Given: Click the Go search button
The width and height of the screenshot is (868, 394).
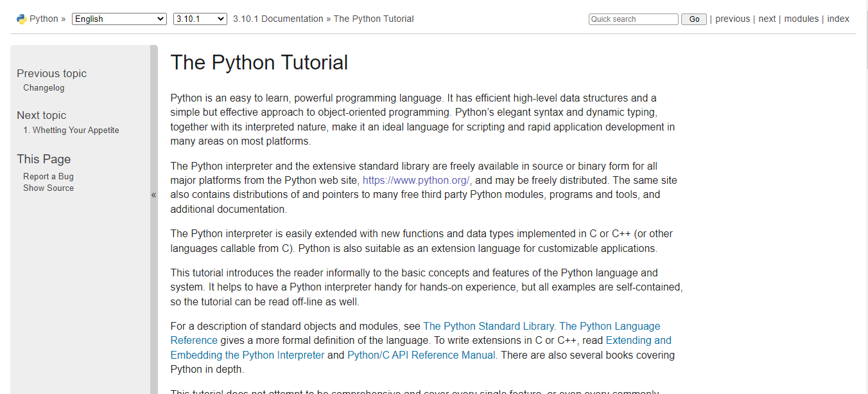Looking at the screenshot, I should [693, 19].
